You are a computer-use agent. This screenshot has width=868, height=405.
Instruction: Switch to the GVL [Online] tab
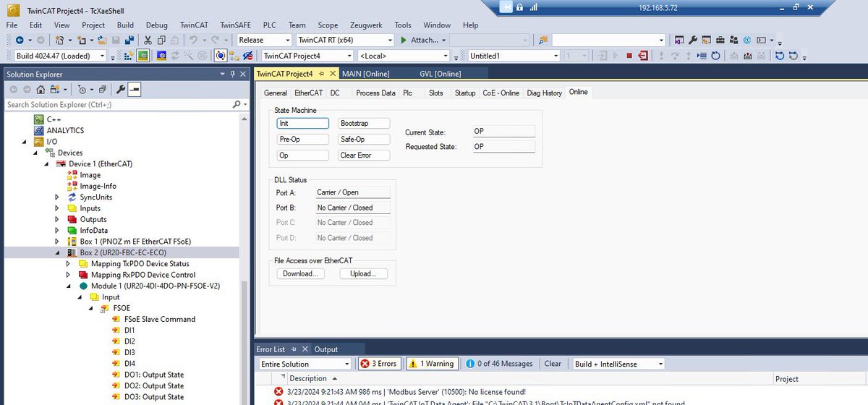tap(440, 74)
